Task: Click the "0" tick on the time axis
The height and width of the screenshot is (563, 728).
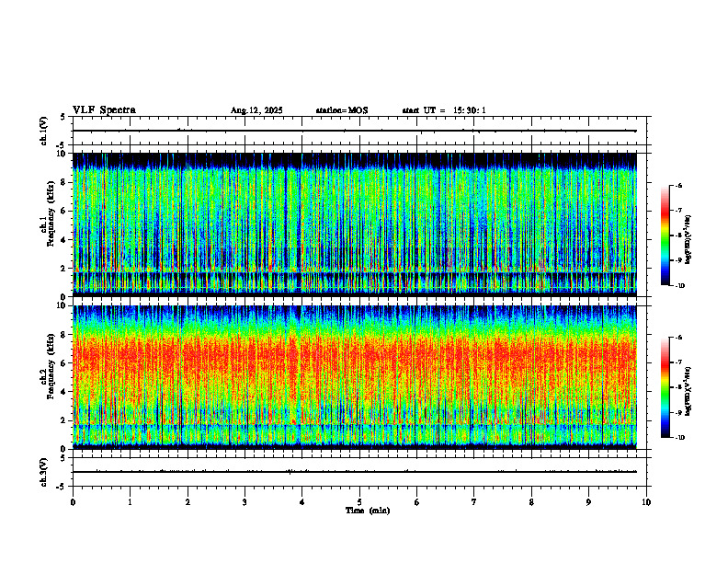Action: pyautogui.click(x=73, y=502)
